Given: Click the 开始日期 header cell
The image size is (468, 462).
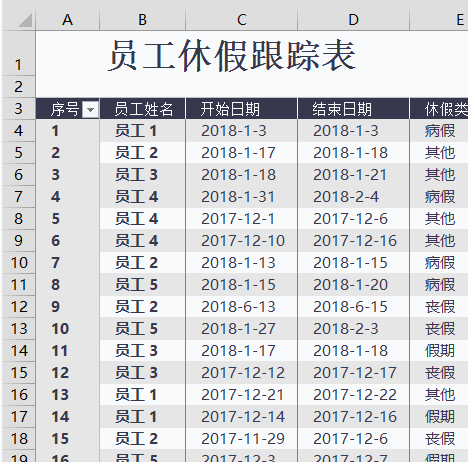Looking at the screenshot, I should 242,109.
